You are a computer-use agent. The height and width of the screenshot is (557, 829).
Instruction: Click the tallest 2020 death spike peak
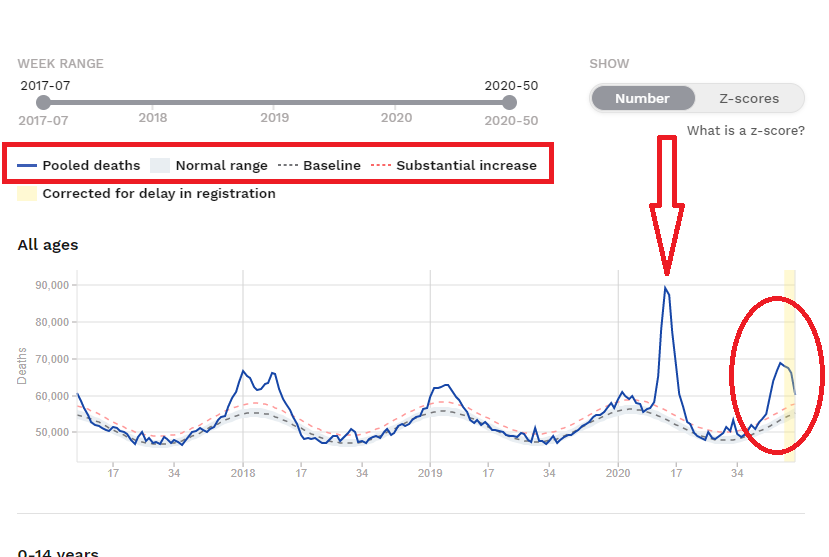(665, 288)
